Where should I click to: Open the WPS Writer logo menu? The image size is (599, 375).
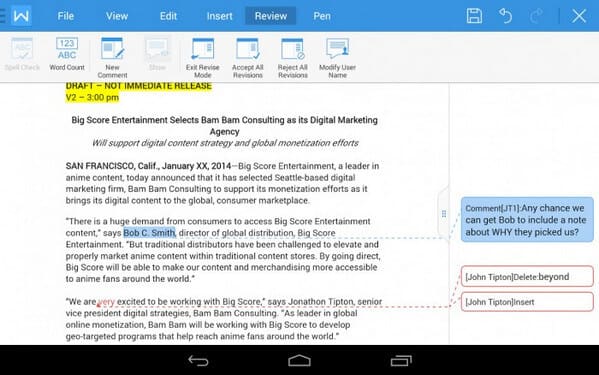pyautogui.click(x=21, y=16)
